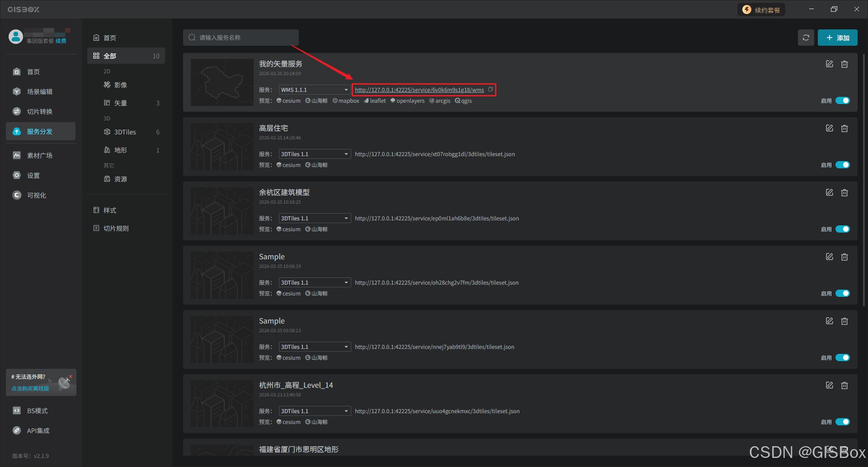Viewport: 868px width, 467px height.
Task: Preview 高层住宅 in 山海鲸
Action: click(x=316, y=165)
